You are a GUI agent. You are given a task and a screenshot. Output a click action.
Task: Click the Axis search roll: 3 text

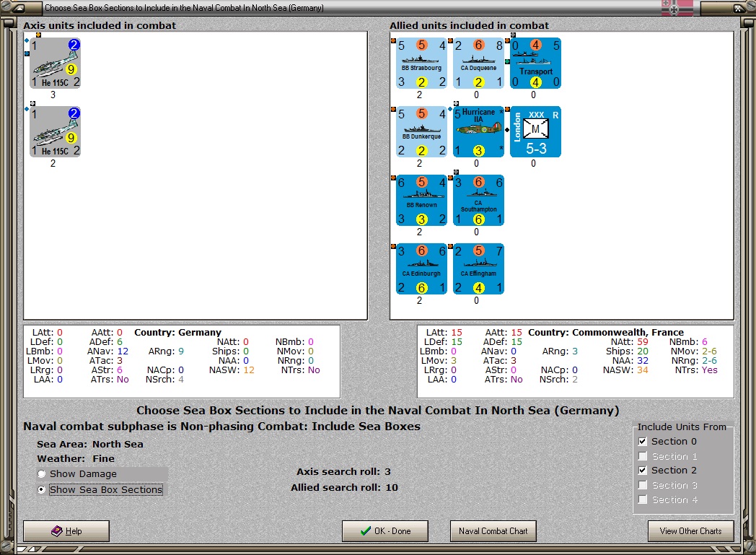coord(344,471)
